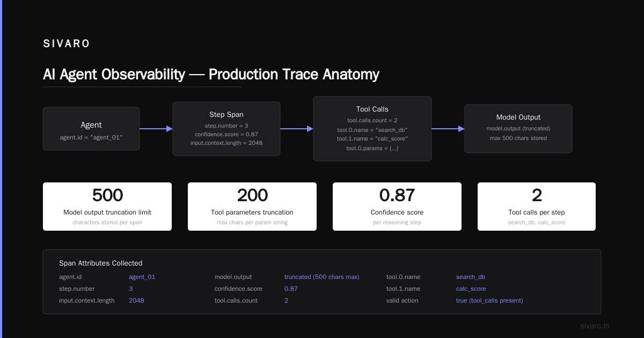Click 'Span Attributes Collected' heading
The height and width of the screenshot is (338, 644).
pyautogui.click(x=101, y=263)
